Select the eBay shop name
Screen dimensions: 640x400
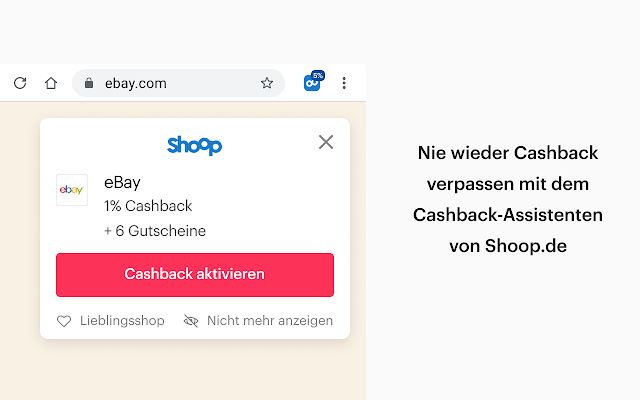pyautogui.click(x=122, y=182)
